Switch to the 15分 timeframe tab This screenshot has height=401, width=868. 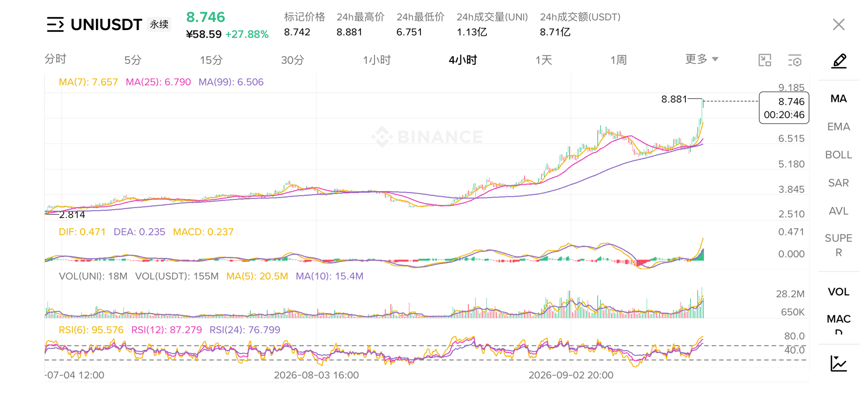(211, 60)
